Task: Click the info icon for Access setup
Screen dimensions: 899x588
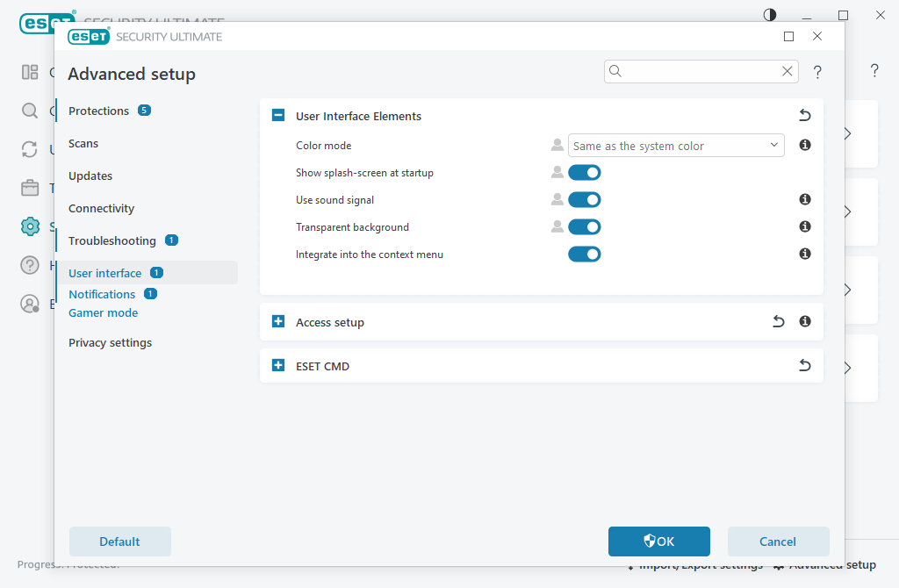Action: click(x=805, y=321)
